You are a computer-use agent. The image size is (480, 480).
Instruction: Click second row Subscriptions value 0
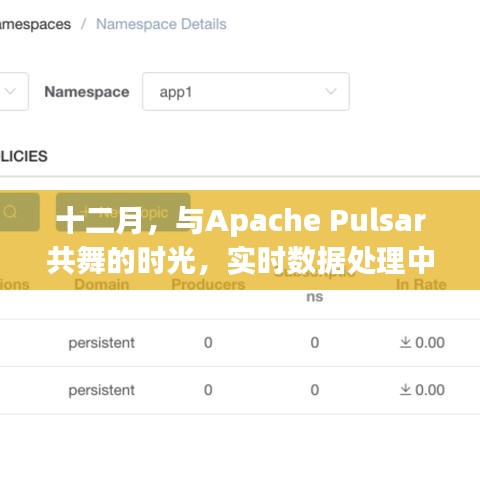tap(315, 390)
